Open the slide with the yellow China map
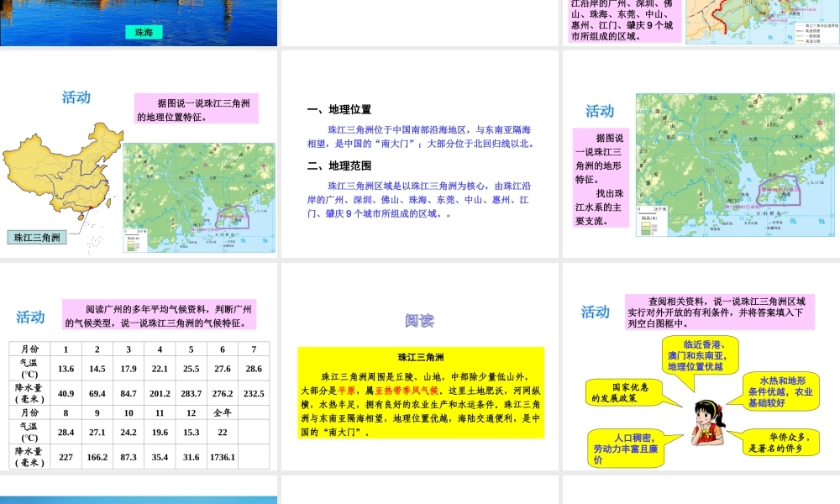 point(139,154)
